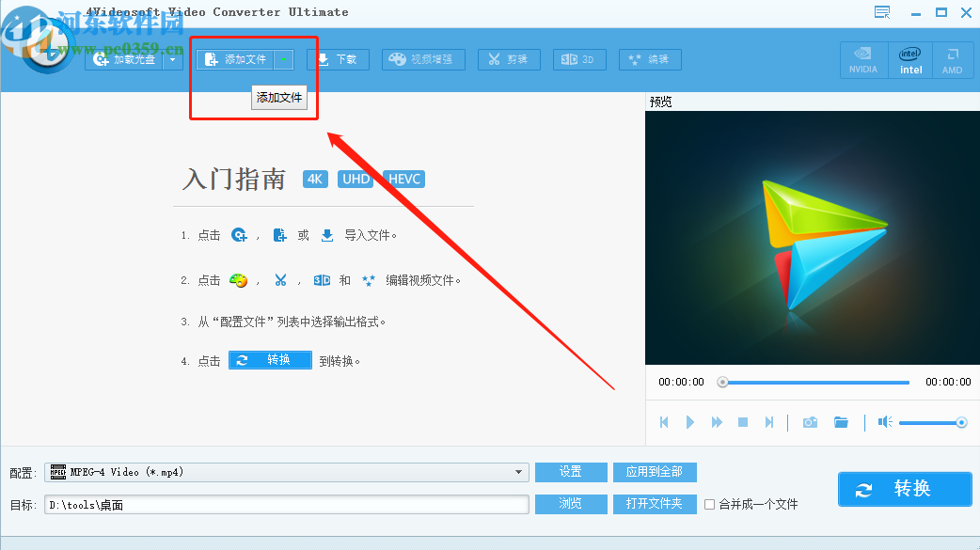Click the load disc icon in guide step 1

click(239, 235)
